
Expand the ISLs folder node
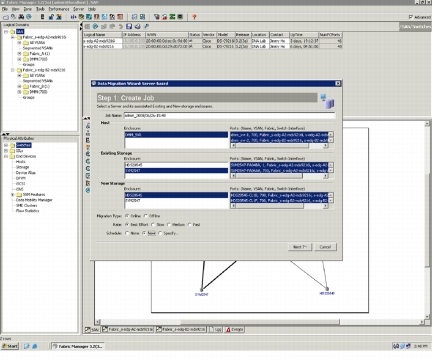[6, 151]
